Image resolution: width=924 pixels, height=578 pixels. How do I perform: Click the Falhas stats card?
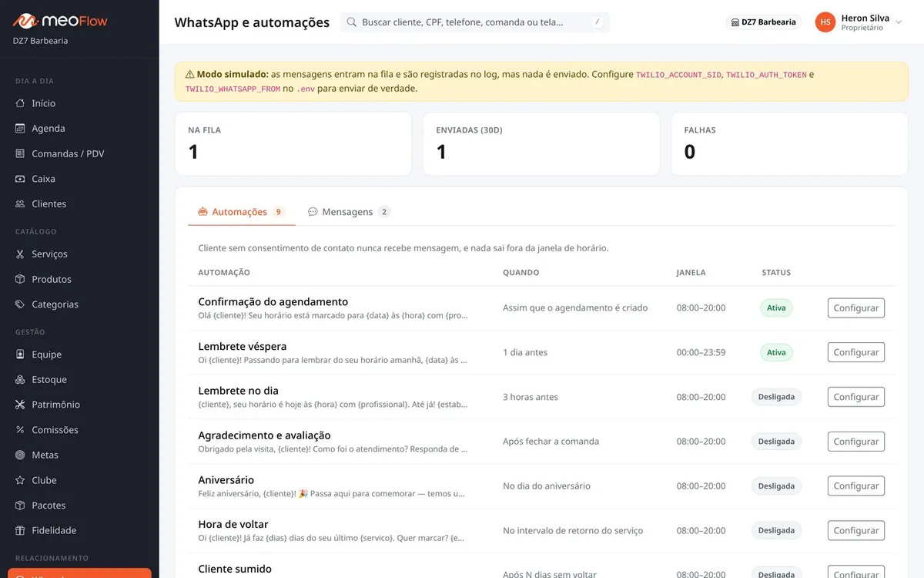789,144
